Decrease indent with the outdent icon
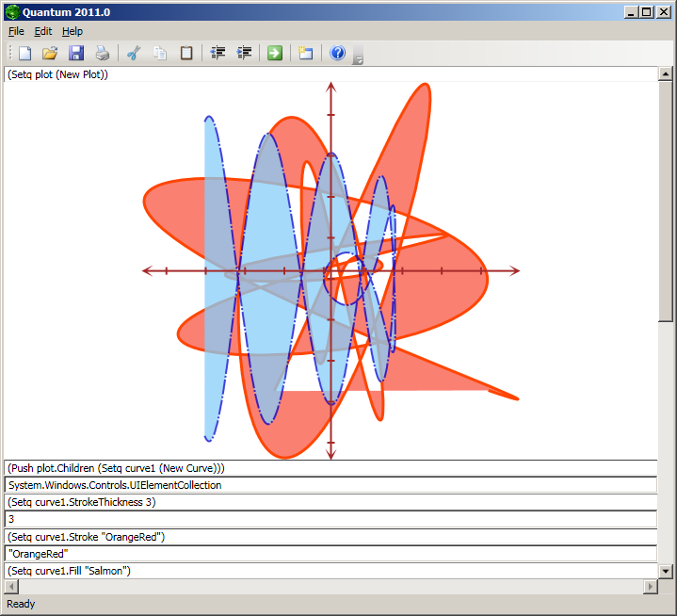Image resolution: width=677 pixels, height=616 pixels. click(218, 53)
